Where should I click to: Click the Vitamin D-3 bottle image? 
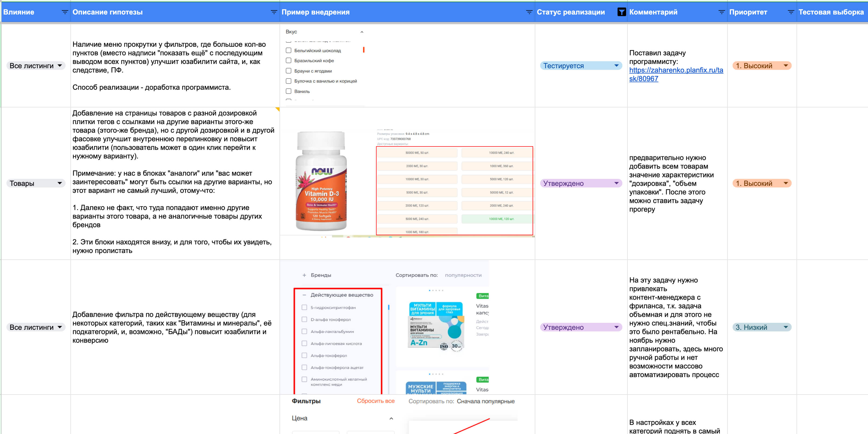click(x=321, y=181)
